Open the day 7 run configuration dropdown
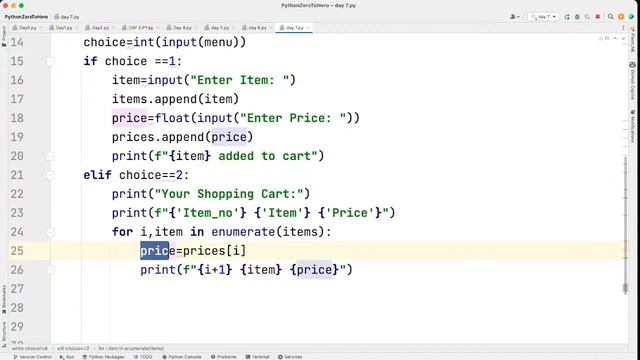Image resolution: width=640 pixels, height=360 pixels. [x=543, y=17]
